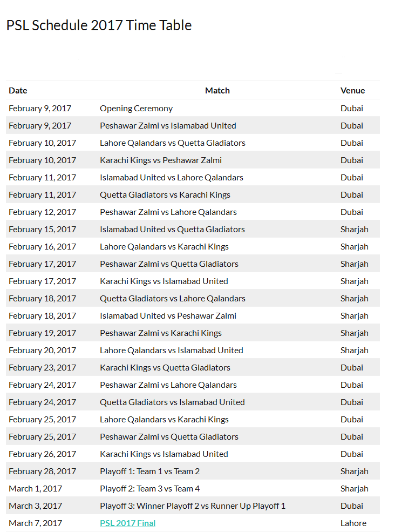395x532 pixels.
Task: Click the March 7, 2017 date cell
Action: 35,523
